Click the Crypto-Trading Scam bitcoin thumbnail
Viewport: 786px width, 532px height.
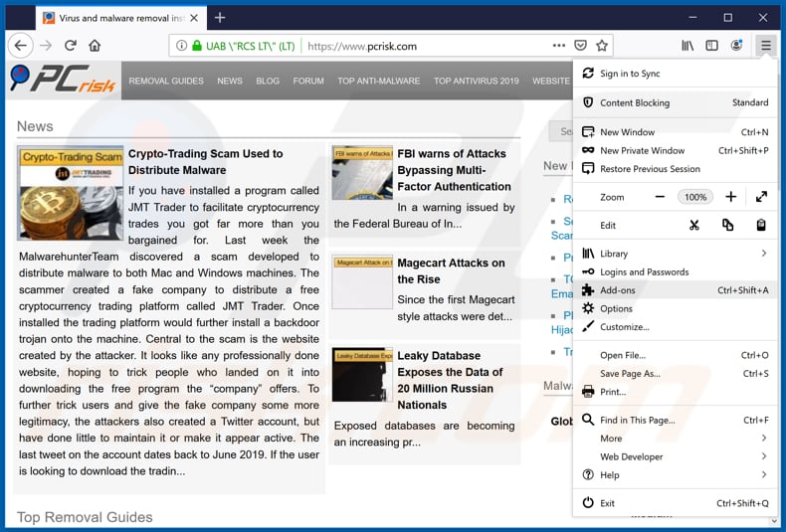[71, 193]
